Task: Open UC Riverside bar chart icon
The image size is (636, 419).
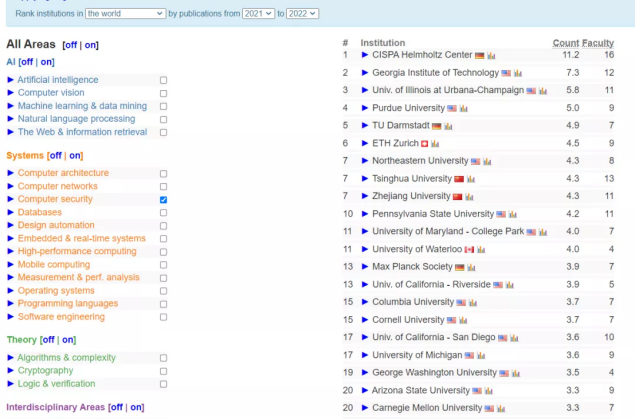Action: [510, 285]
